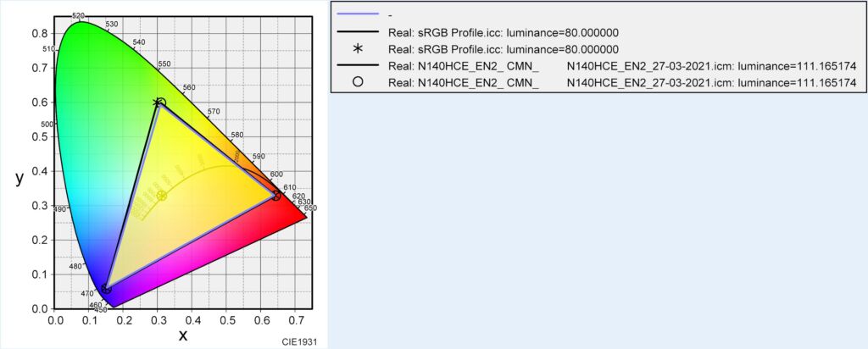
Task: Click the 530 wavelength label
Action: [x=111, y=25]
